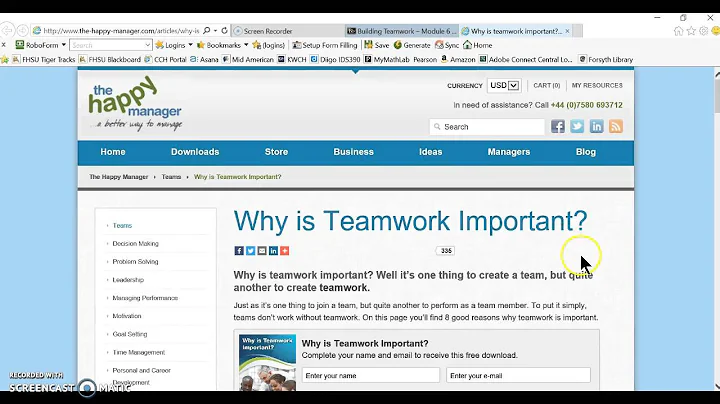
Task: Open the LinkedIn icon beside the search box
Action: click(596, 126)
